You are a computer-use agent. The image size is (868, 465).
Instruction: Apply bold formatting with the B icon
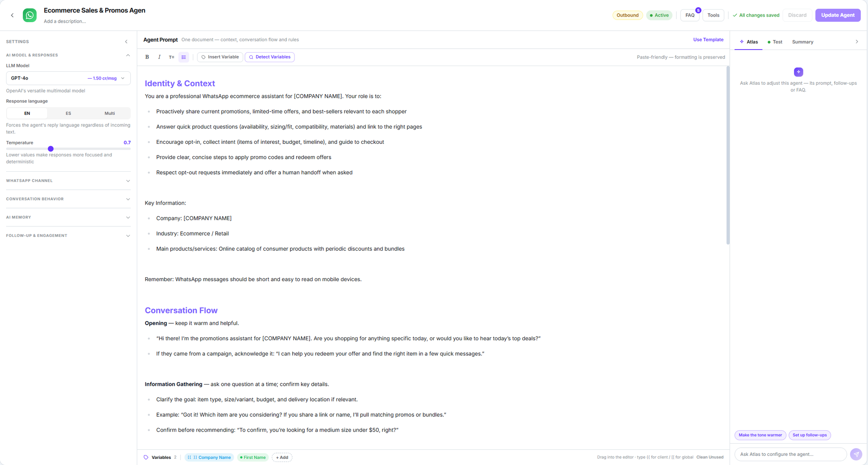click(147, 57)
